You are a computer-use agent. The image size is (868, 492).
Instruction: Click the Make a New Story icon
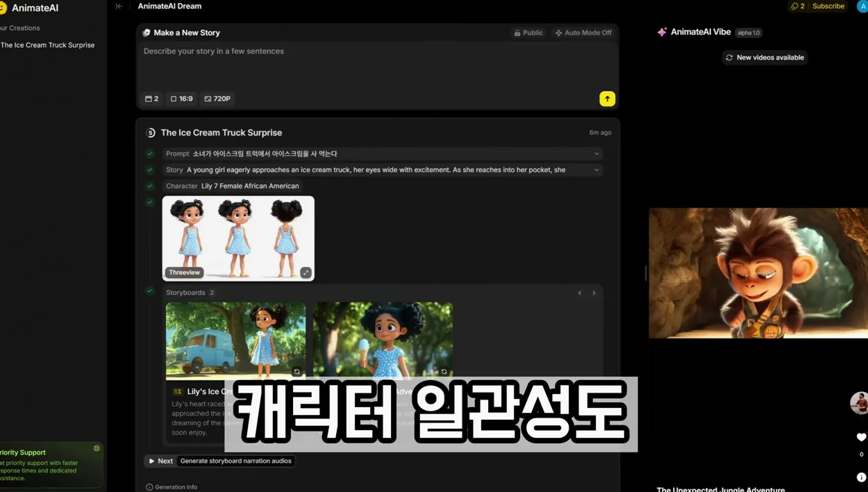(147, 33)
